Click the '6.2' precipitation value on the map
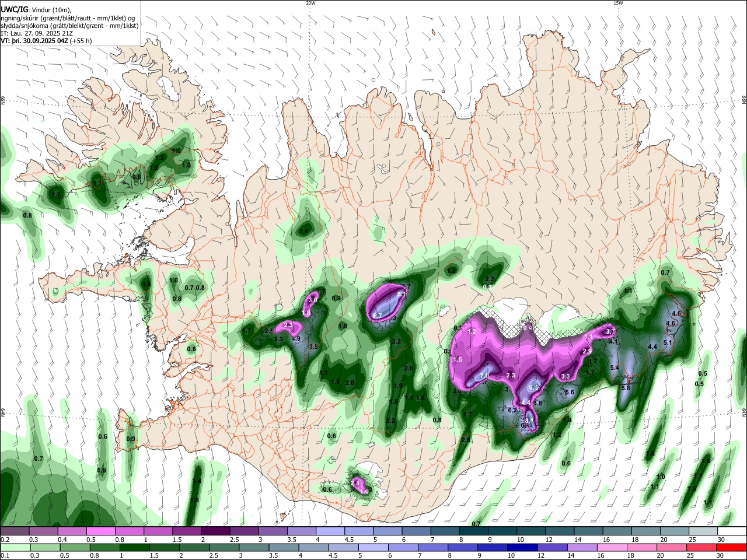The image size is (747, 560). tap(513, 410)
